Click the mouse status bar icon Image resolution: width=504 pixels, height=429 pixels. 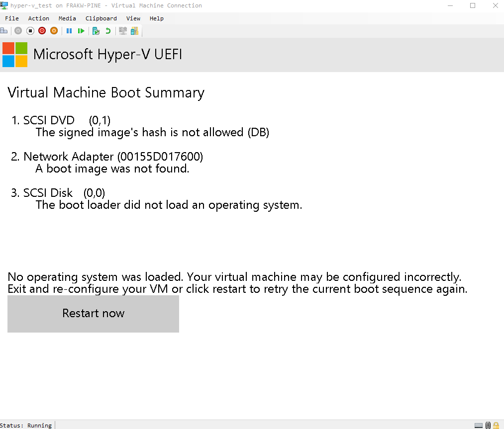point(488,425)
